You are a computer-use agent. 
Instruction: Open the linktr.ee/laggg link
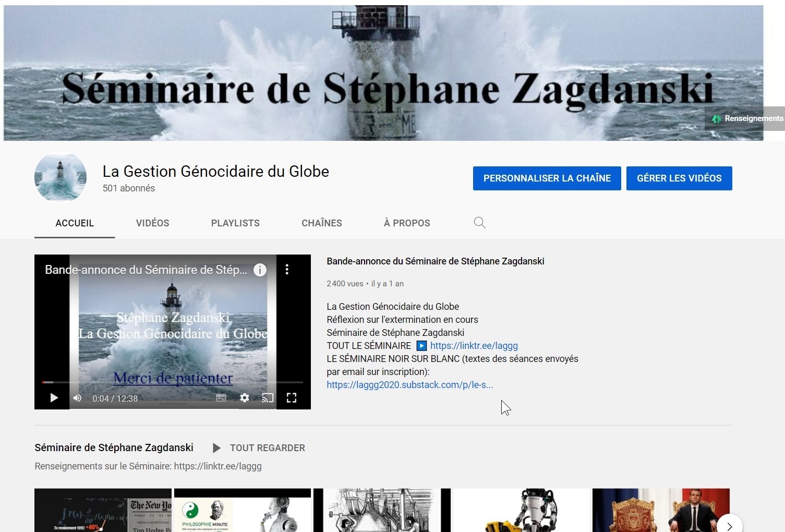(x=473, y=345)
